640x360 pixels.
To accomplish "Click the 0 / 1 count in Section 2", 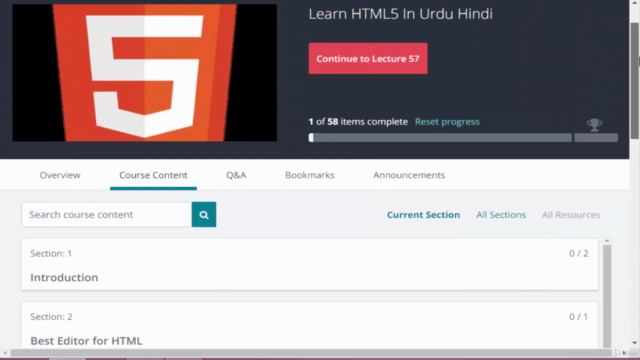I will [x=579, y=317].
